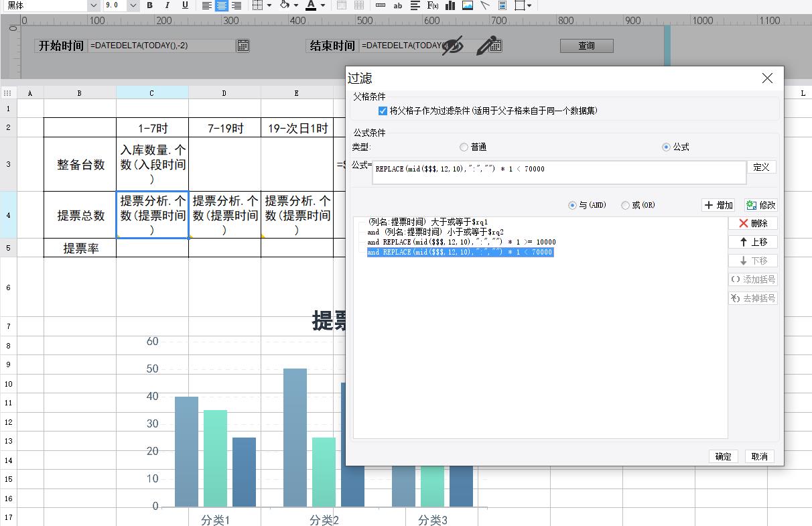Viewport: 812px width, 526px height.
Task: Align cell text to the right
Action: point(236,5)
